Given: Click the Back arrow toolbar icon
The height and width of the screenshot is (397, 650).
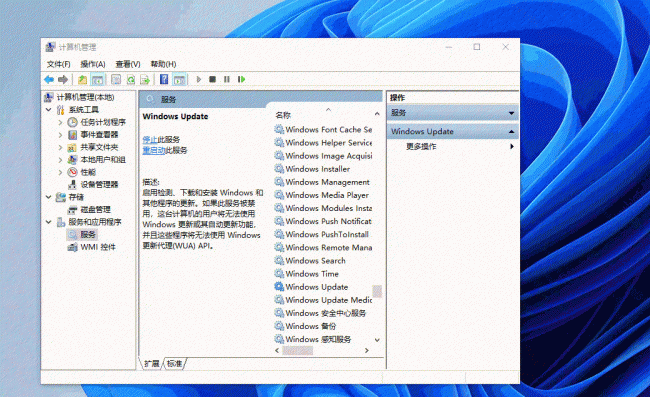Looking at the screenshot, I should coord(49,79).
